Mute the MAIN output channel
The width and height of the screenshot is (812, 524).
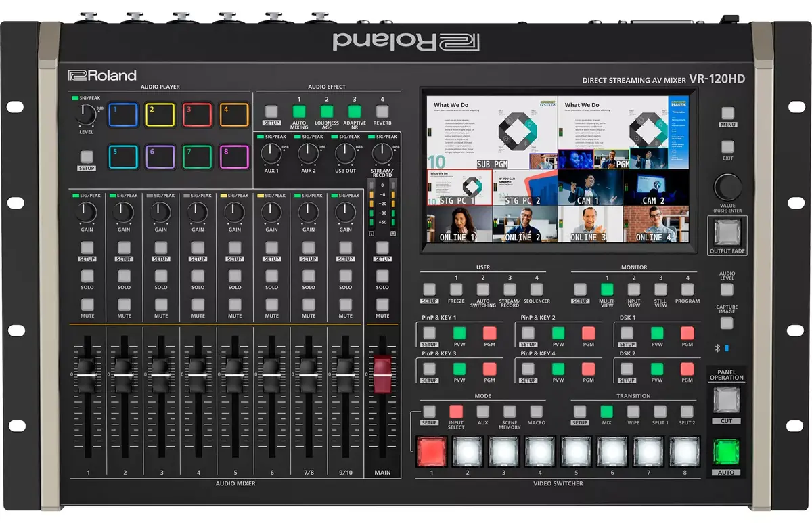(x=382, y=305)
